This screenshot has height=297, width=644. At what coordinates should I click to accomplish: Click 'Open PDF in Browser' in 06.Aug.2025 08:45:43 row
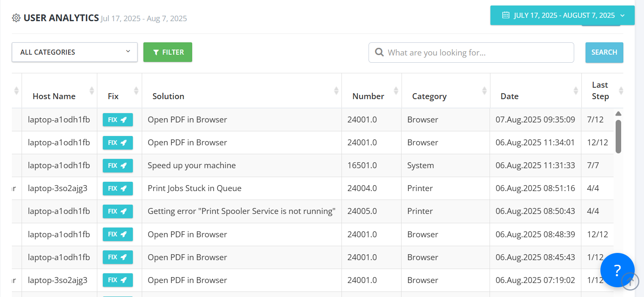click(187, 257)
